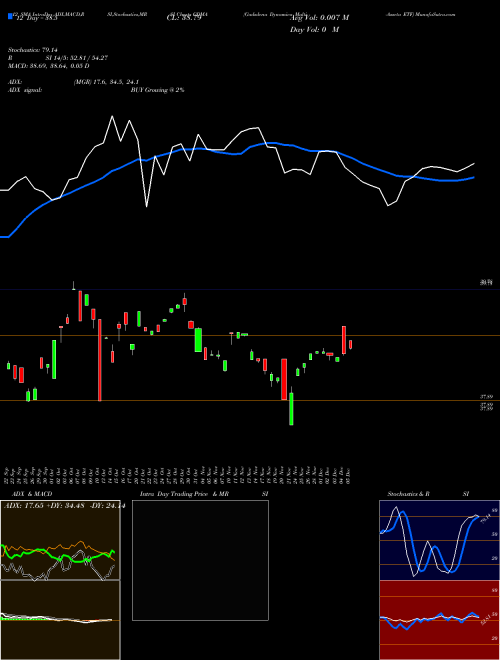Click the tall red candlestick touching the lower orange line
The image size is (500, 660).
click(100, 360)
